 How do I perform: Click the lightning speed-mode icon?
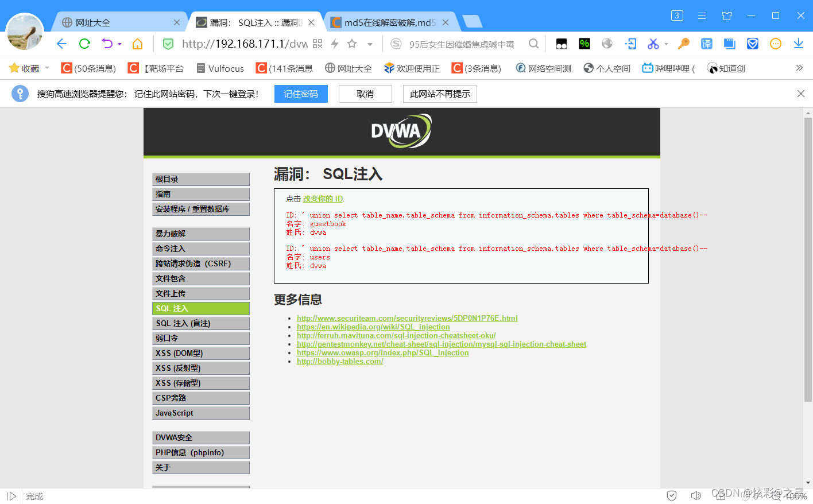[335, 44]
